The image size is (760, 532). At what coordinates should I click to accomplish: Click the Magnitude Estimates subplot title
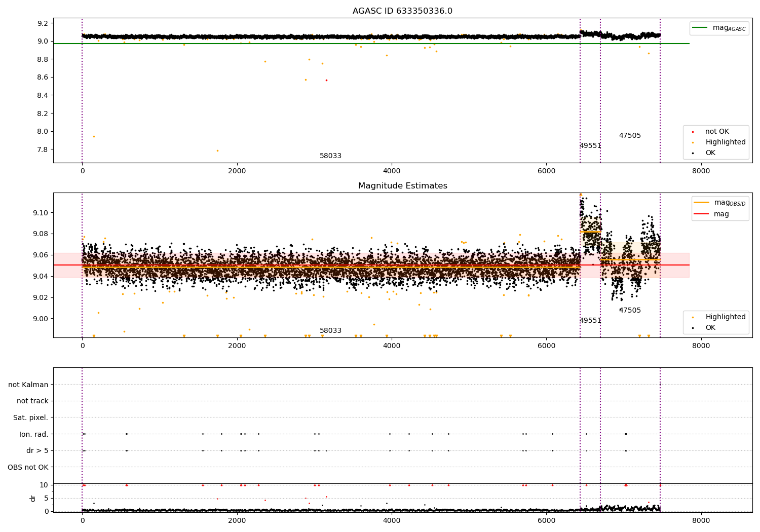402,186
